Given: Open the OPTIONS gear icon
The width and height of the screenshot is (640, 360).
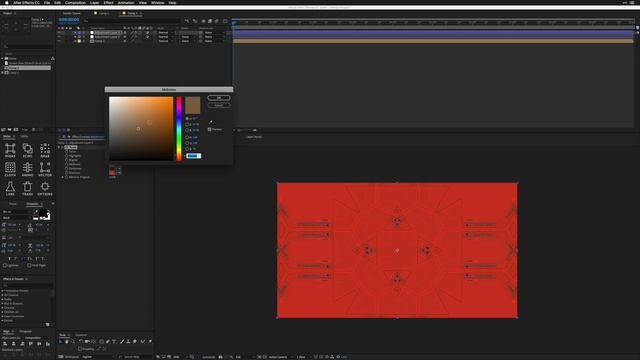Looking at the screenshot, I should [x=45, y=189].
